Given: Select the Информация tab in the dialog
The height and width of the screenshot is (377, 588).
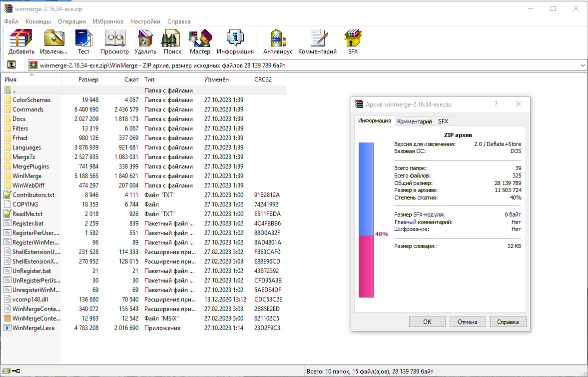Looking at the screenshot, I should (374, 120).
